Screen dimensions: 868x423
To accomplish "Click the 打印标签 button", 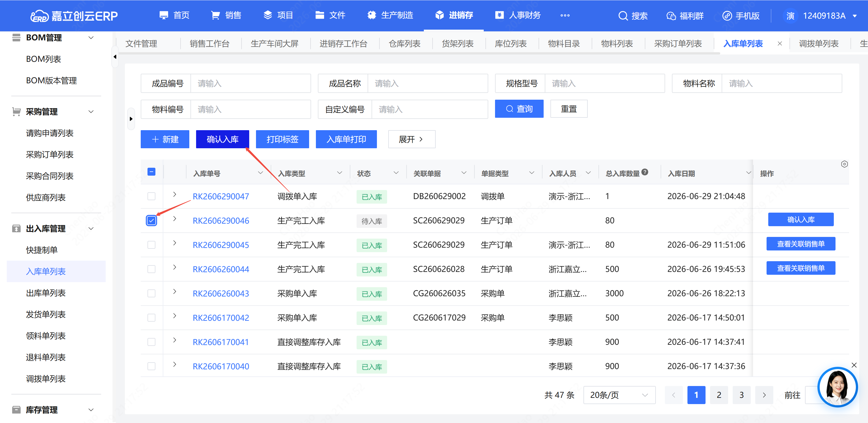I will (x=282, y=139).
